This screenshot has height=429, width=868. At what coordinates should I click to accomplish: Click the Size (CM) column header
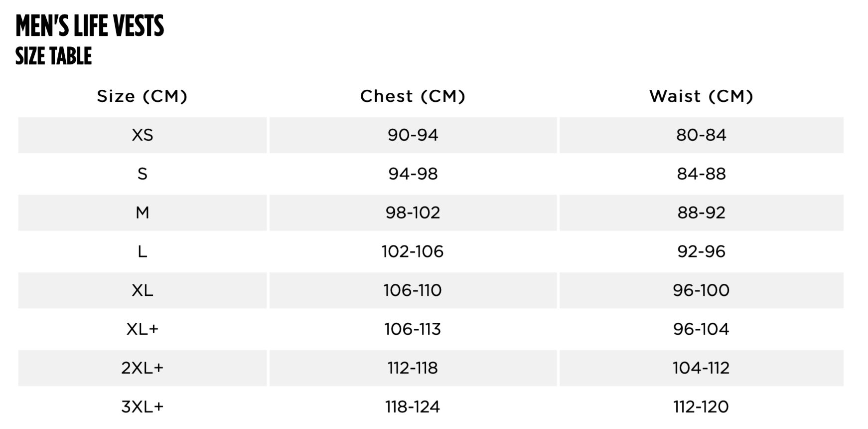click(142, 96)
